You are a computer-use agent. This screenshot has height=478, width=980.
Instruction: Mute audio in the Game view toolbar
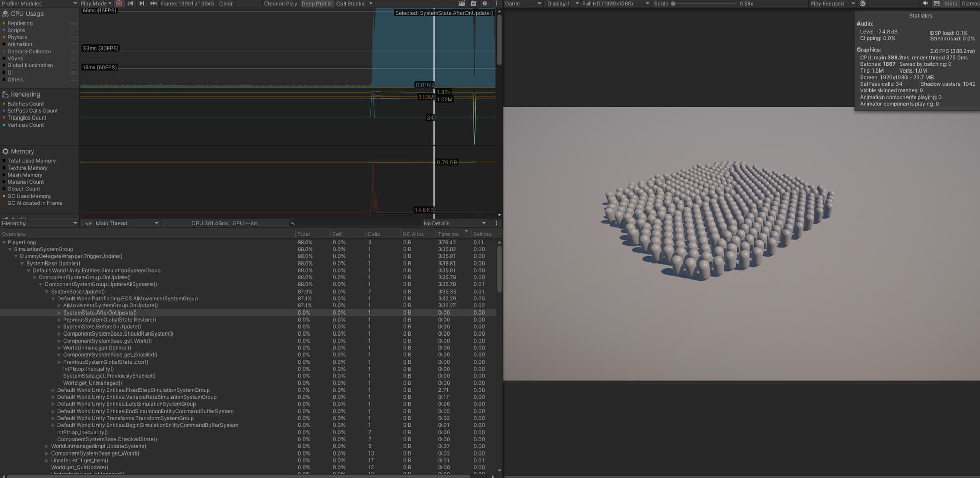(x=924, y=4)
